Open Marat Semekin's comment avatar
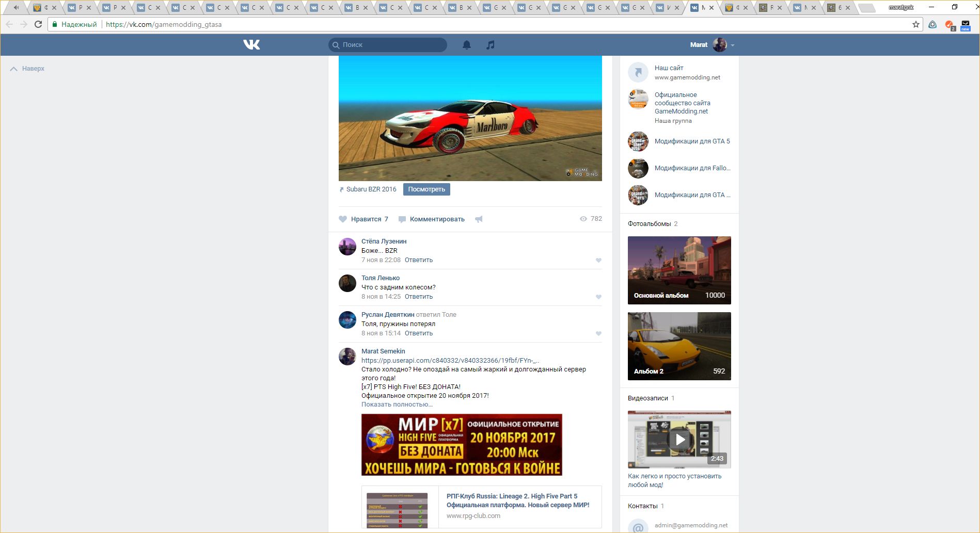 click(x=347, y=357)
